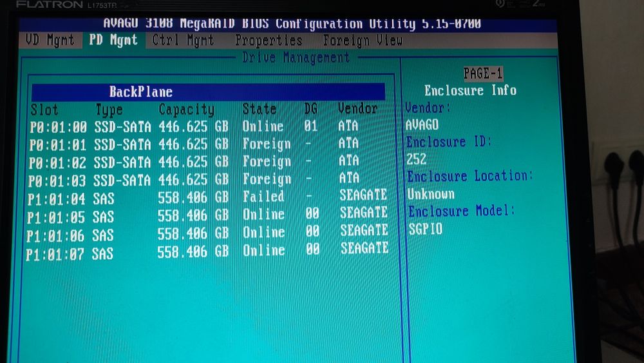Click 446.625 GB capacity in row P0:01:00

pos(193,126)
